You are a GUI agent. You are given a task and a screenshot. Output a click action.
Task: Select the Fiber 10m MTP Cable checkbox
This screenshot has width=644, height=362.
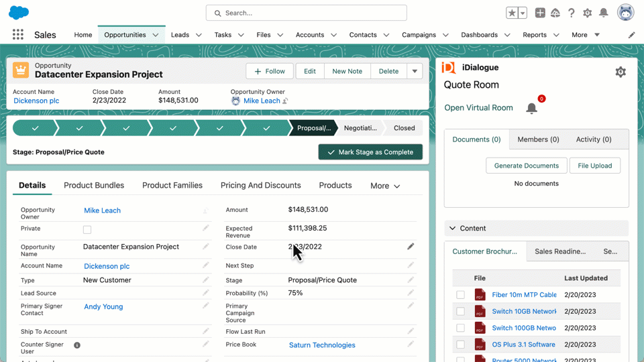460,295
